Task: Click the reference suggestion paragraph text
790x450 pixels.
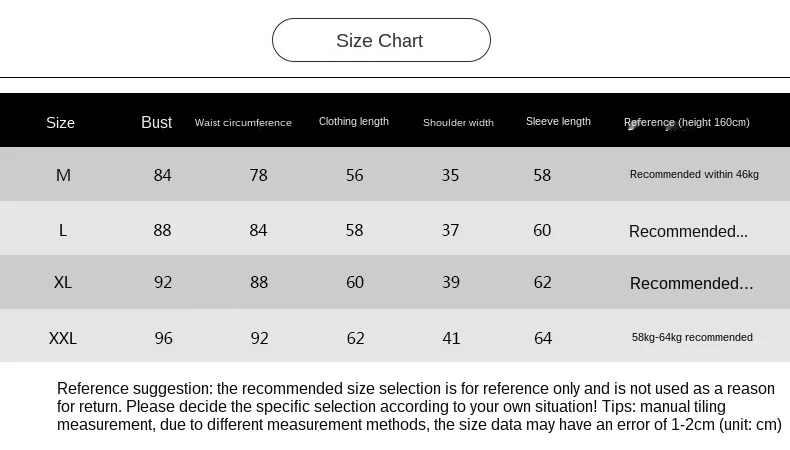Action: coord(418,406)
